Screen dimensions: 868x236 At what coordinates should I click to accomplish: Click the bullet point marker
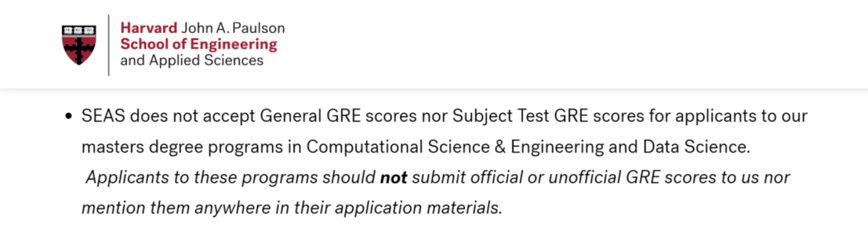(x=69, y=116)
